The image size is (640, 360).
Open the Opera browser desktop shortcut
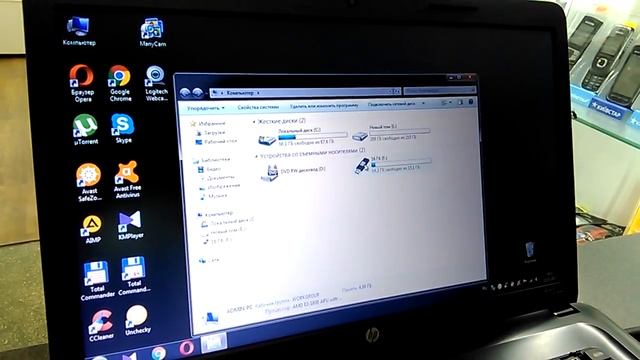coord(82,83)
